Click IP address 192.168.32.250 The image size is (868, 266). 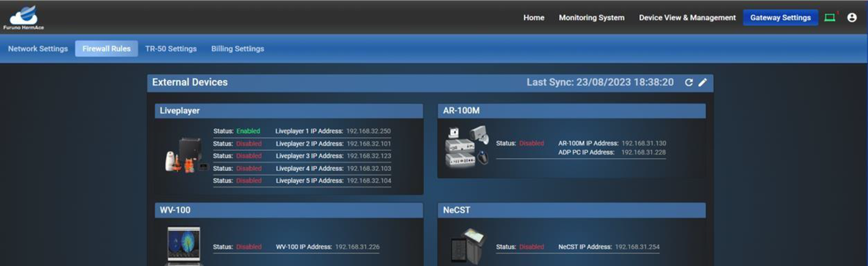pyautogui.click(x=368, y=131)
